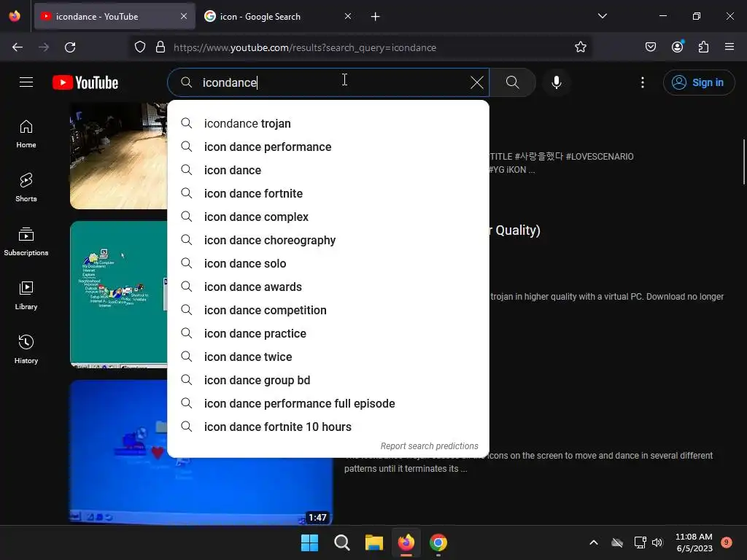Open Firefox extensions puzzle icon
Image resolution: width=747 pixels, height=560 pixels.
(703, 47)
